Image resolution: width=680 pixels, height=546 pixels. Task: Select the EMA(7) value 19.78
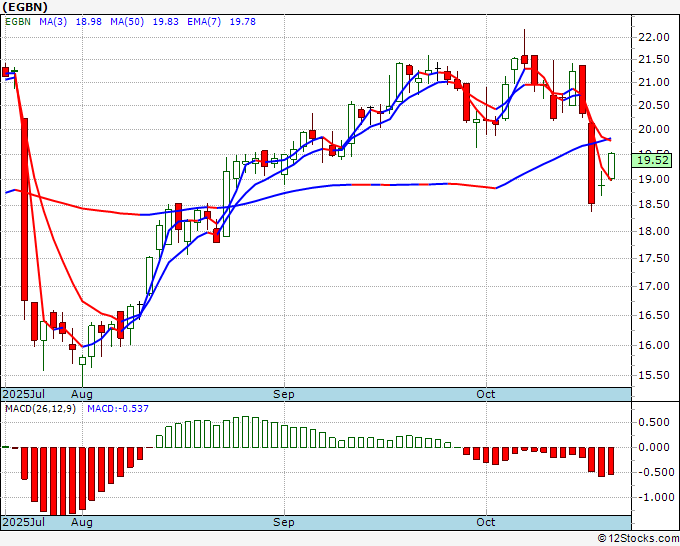(x=242, y=22)
